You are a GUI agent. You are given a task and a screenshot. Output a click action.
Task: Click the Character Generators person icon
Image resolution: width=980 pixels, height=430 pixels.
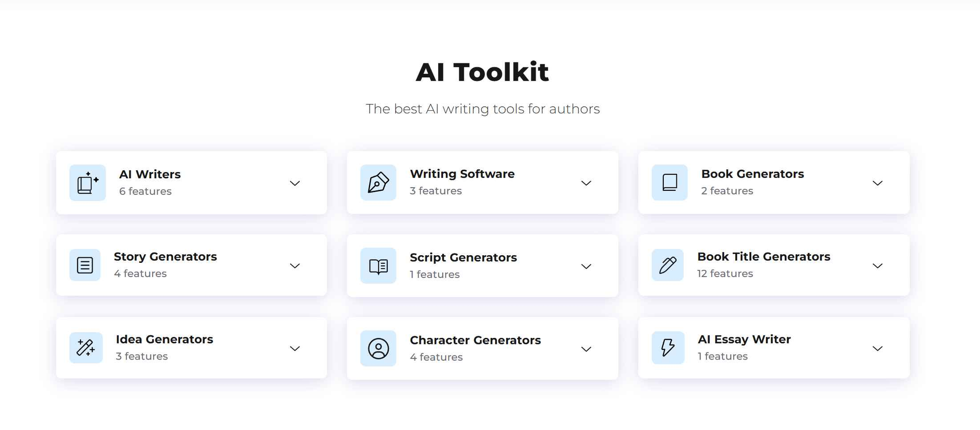point(378,348)
